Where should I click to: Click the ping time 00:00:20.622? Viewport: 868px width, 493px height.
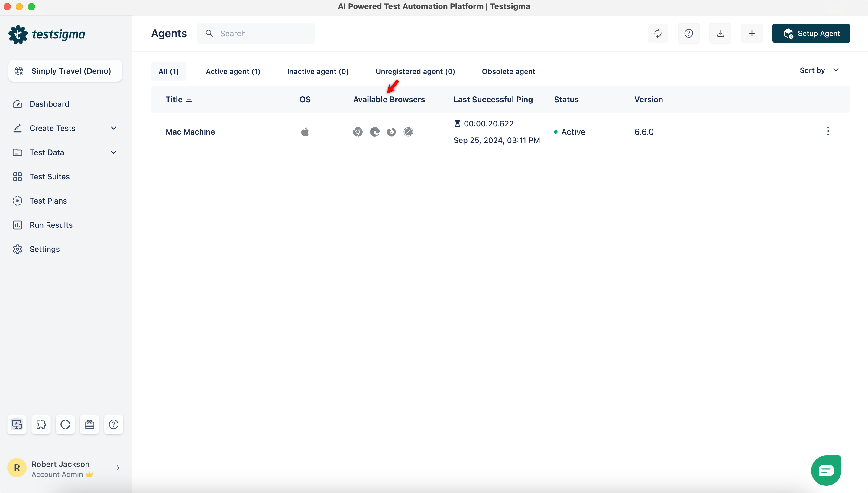(x=488, y=124)
